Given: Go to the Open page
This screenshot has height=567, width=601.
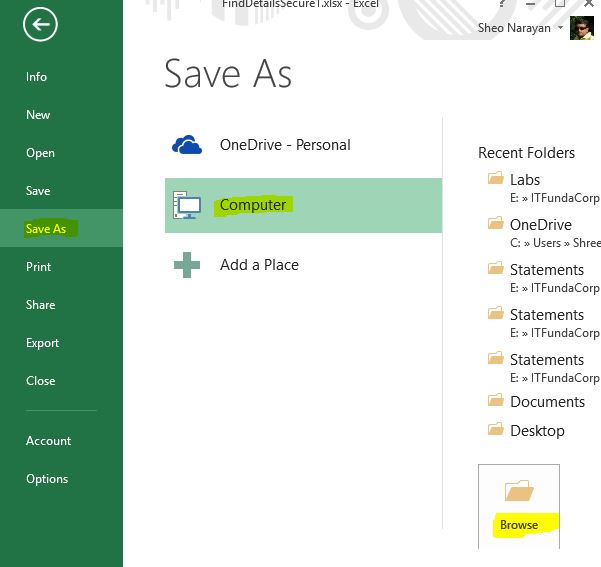Looking at the screenshot, I should pos(40,153).
